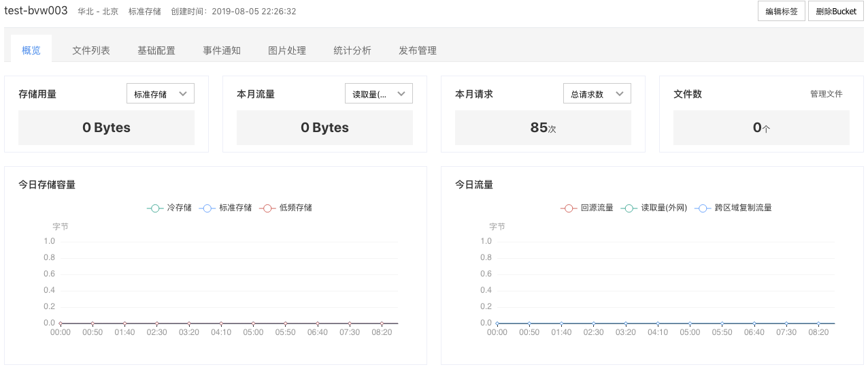Open the 总请求数 request dropdown

point(597,94)
